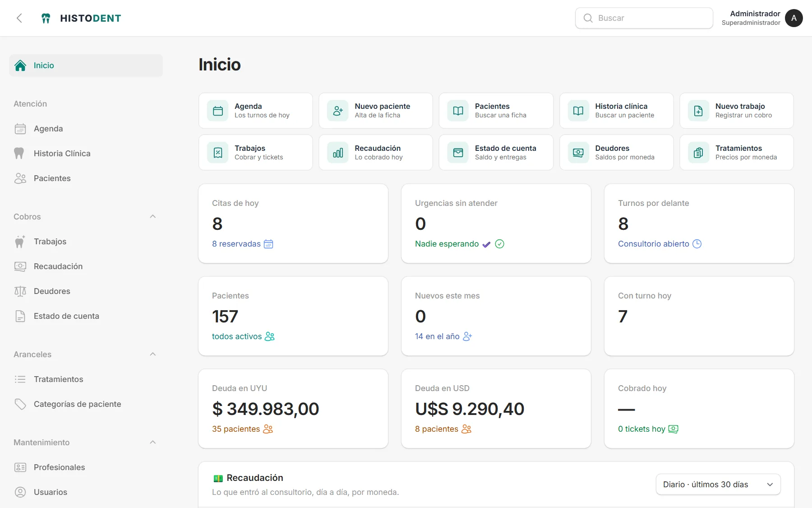Click the Deuda en USD card

point(496,409)
